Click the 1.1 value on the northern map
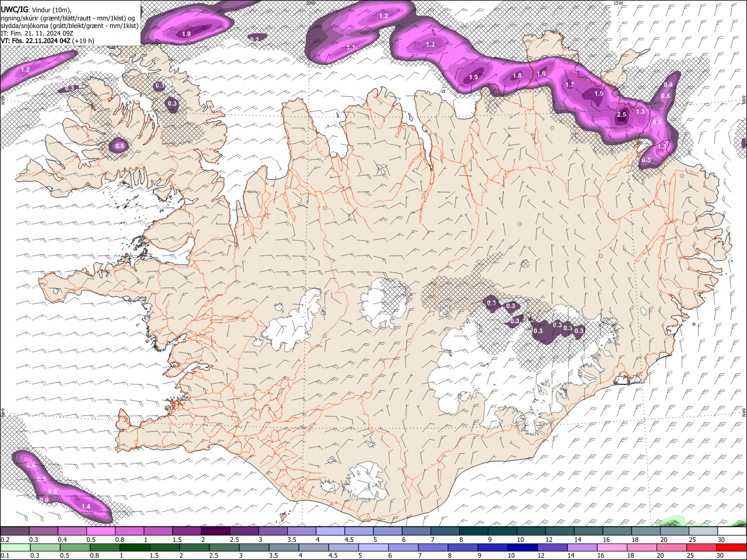The width and height of the screenshot is (747, 560). tap(351, 47)
